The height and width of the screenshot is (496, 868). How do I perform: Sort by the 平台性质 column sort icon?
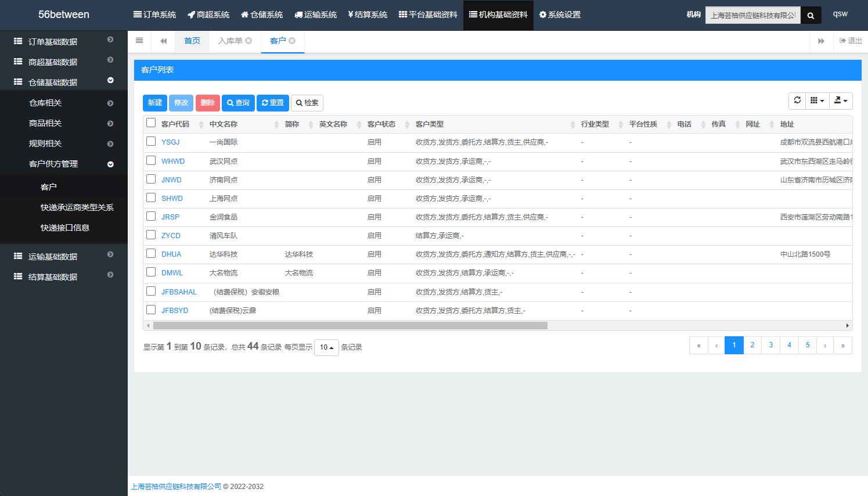pos(669,124)
